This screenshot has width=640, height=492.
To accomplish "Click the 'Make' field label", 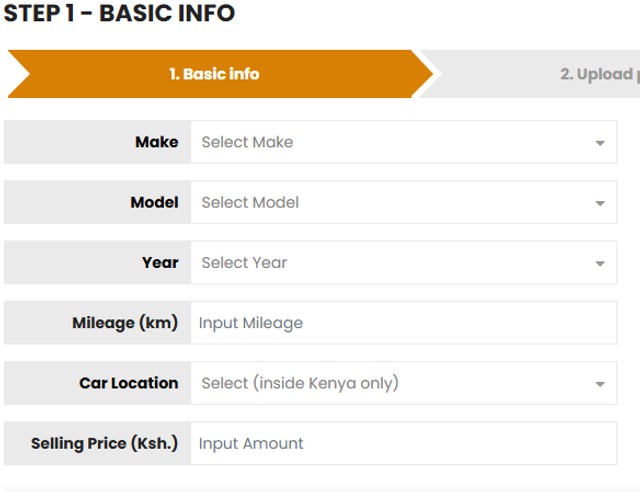I will tap(156, 142).
